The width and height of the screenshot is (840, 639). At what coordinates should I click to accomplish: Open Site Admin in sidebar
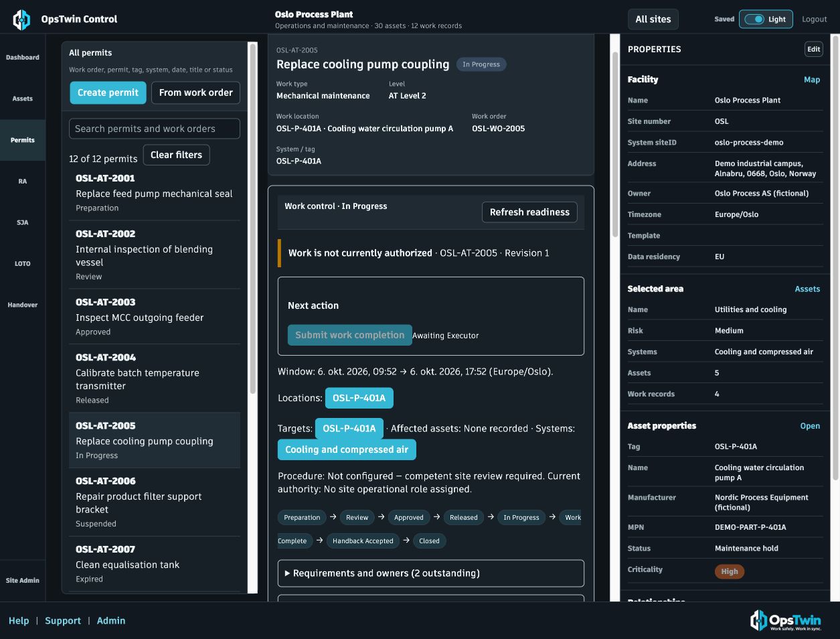pos(23,581)
